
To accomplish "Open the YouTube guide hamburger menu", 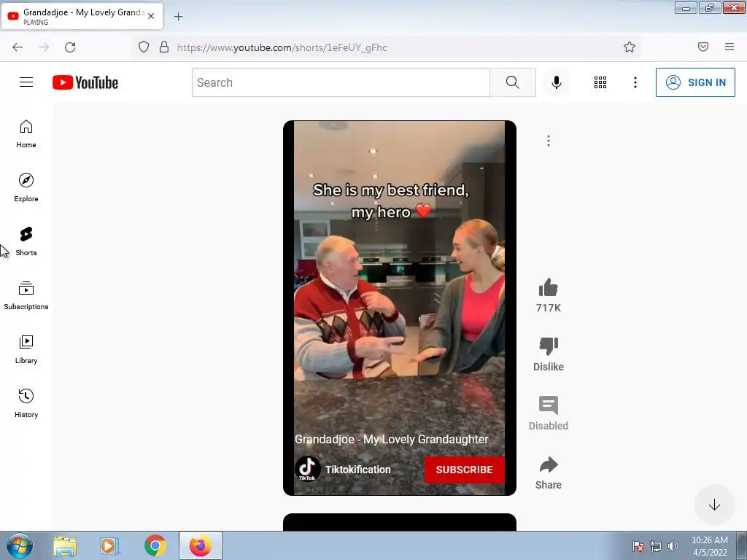I will point(26,82).
